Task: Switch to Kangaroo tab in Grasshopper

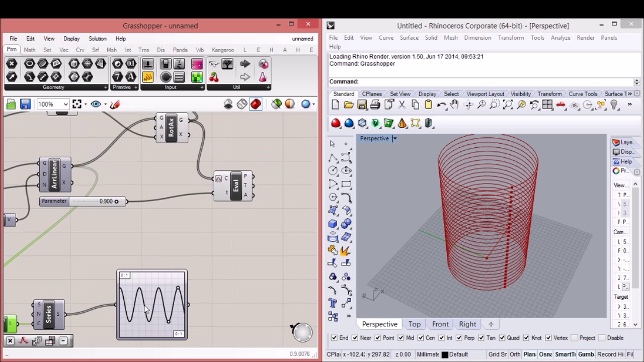Action: [x=223, y=50]
